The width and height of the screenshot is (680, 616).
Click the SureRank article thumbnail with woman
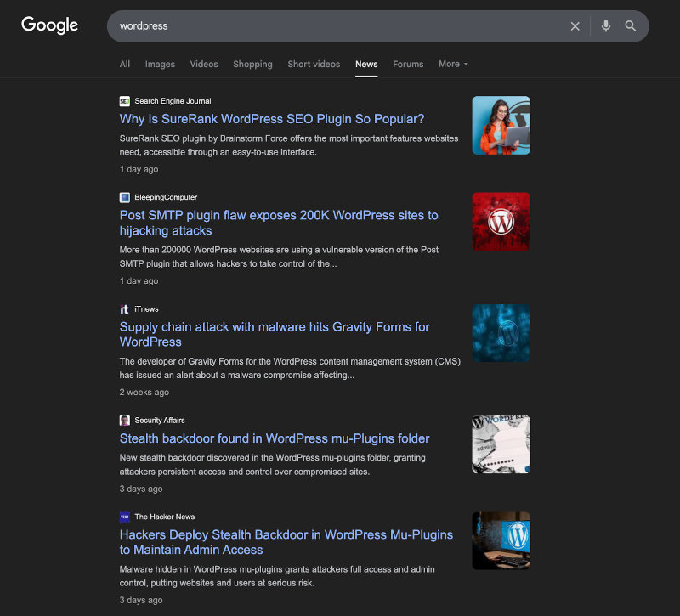click(x=501, y=125)
